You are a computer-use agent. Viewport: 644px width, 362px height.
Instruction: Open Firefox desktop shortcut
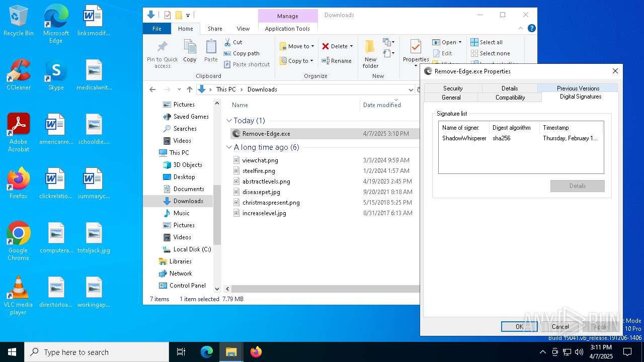coord(19,184)
